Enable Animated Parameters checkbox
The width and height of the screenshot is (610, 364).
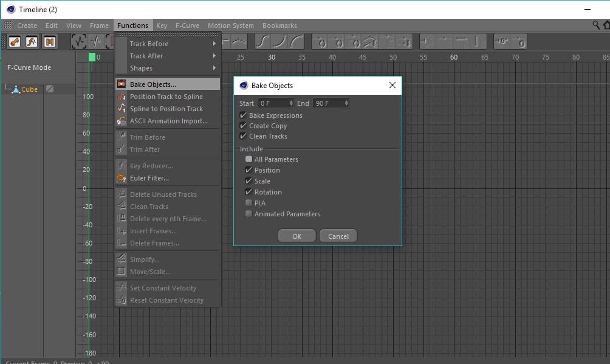[x=248, y=213]
